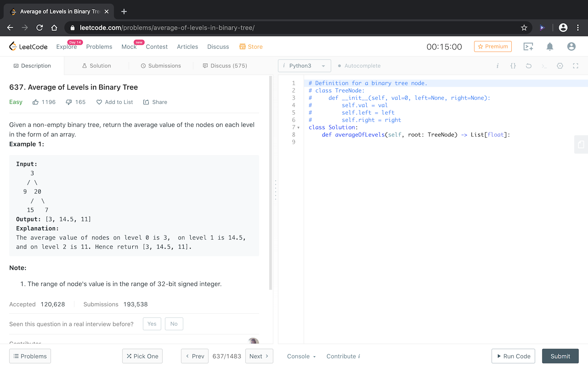Screen dimensions: 588x368
Task: Click the contributor avatar thumbnail
Action: pyautogui.click(x=253, y=341)
